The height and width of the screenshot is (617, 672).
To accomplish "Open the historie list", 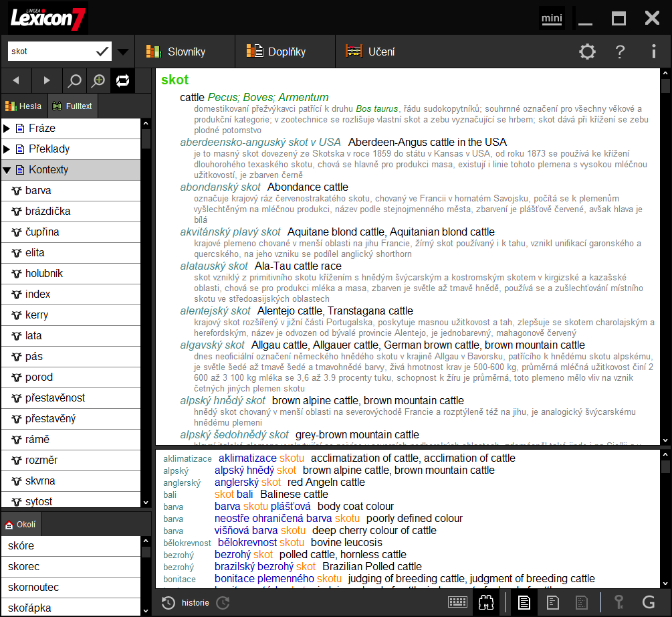I will (x=195, y=603).
